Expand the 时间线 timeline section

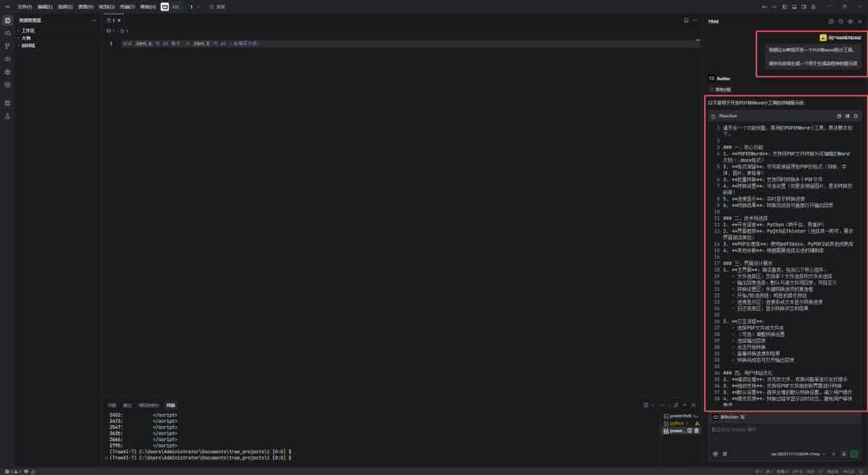tap(27, 45)
